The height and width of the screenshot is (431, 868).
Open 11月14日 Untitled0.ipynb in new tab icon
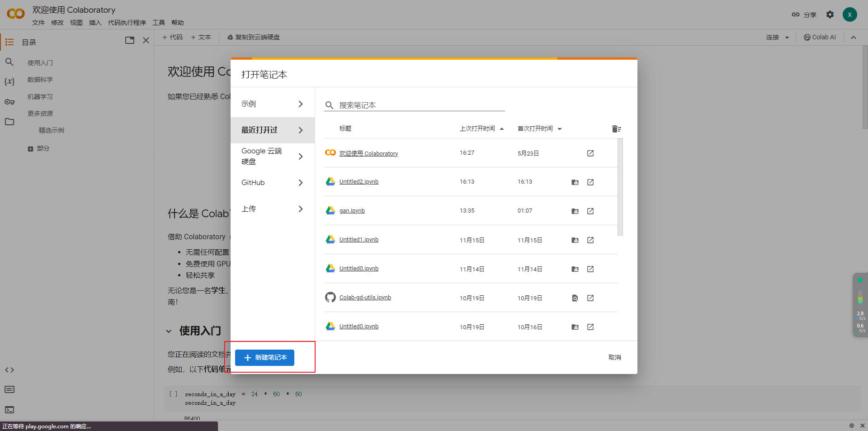coord(590,269)
